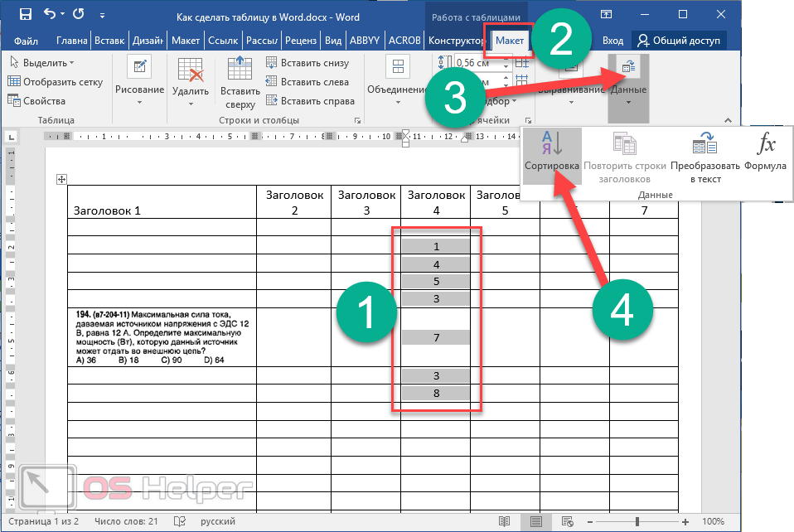Viewport: 794px width, 532px height.
Task: Click the Общий доступ share button
Action: coord(680,41)
